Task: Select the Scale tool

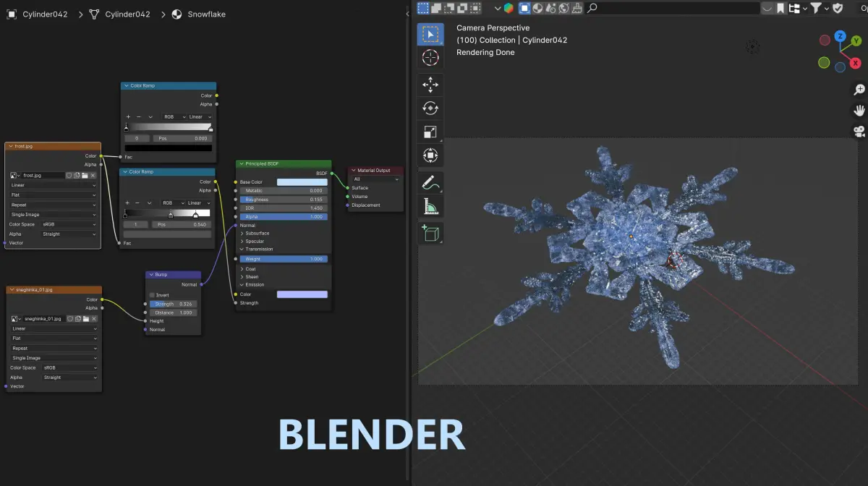Action: 430,132
